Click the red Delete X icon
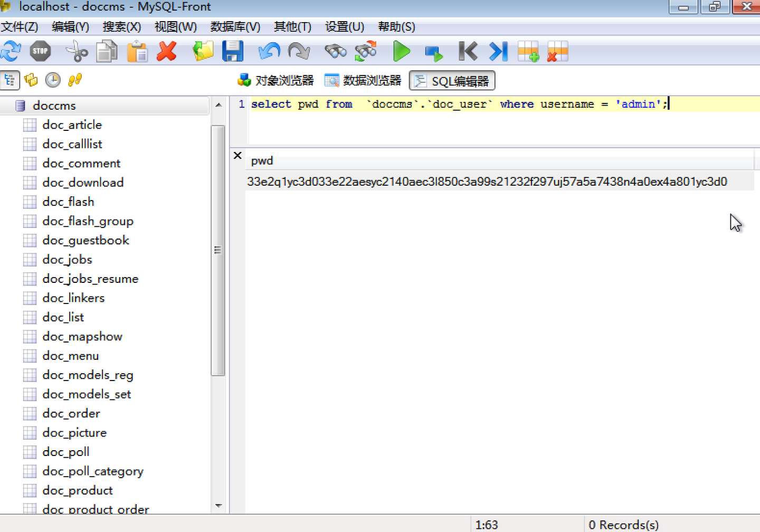This screenshot has height=532, width=760. 167,51
